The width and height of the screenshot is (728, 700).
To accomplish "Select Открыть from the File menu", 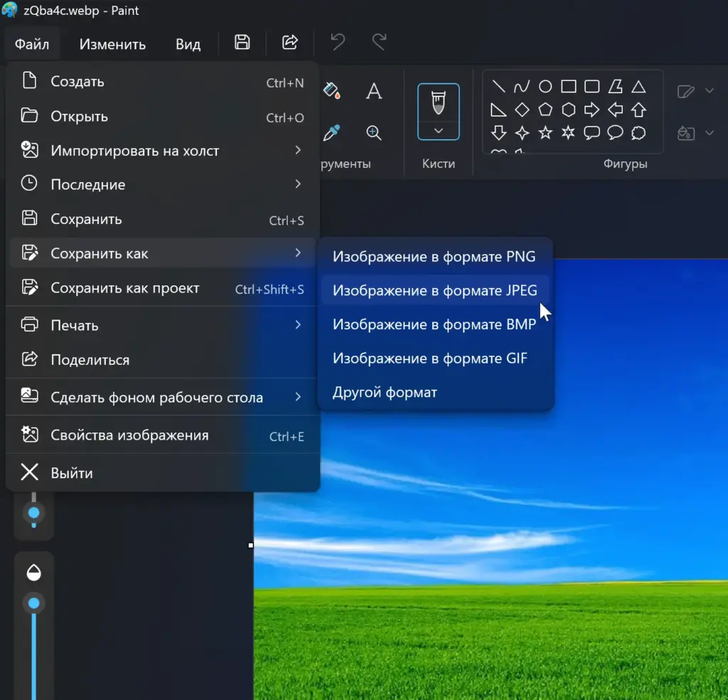I will 163,116.
